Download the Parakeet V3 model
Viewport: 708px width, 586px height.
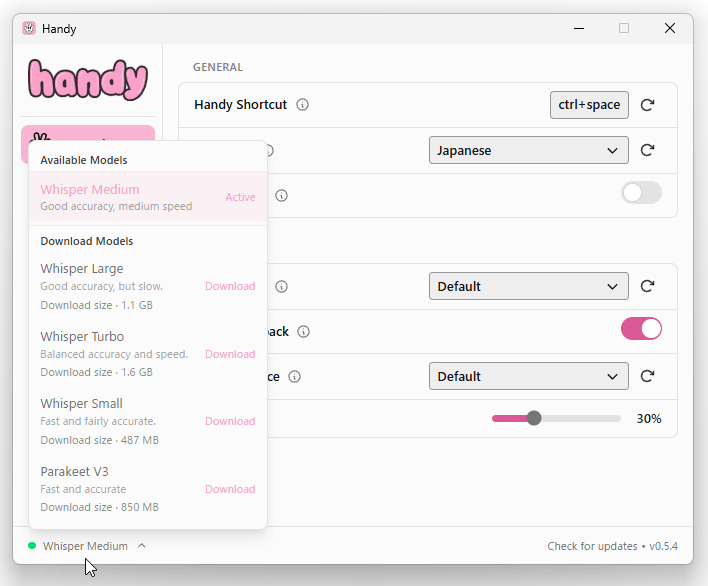[x=230, y=489]
